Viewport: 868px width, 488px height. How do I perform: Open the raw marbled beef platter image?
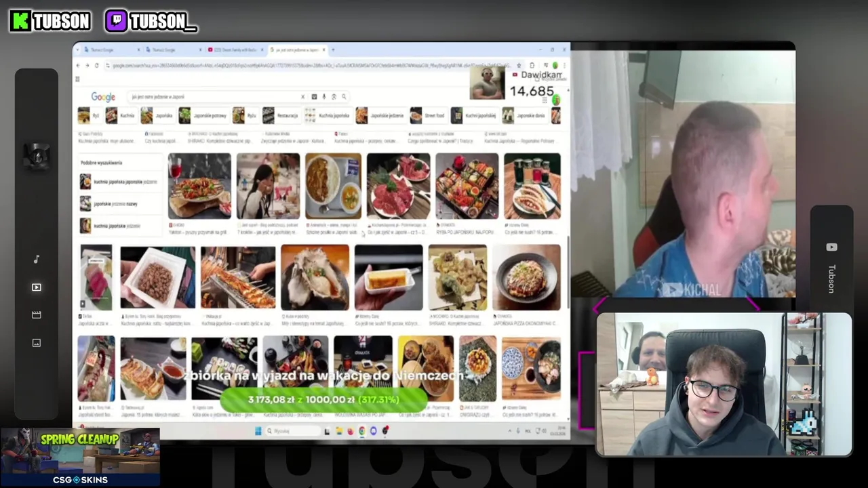[x=398, y=186]
